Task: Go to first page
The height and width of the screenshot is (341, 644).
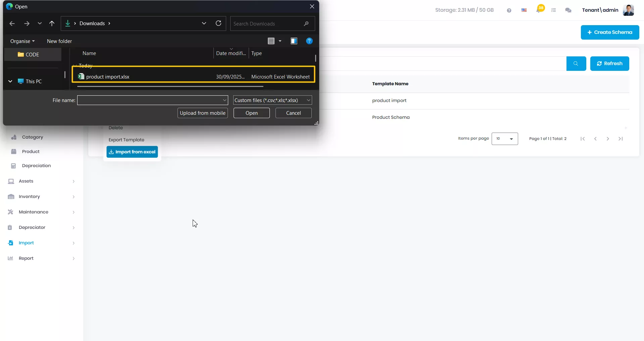Action: 583,139
